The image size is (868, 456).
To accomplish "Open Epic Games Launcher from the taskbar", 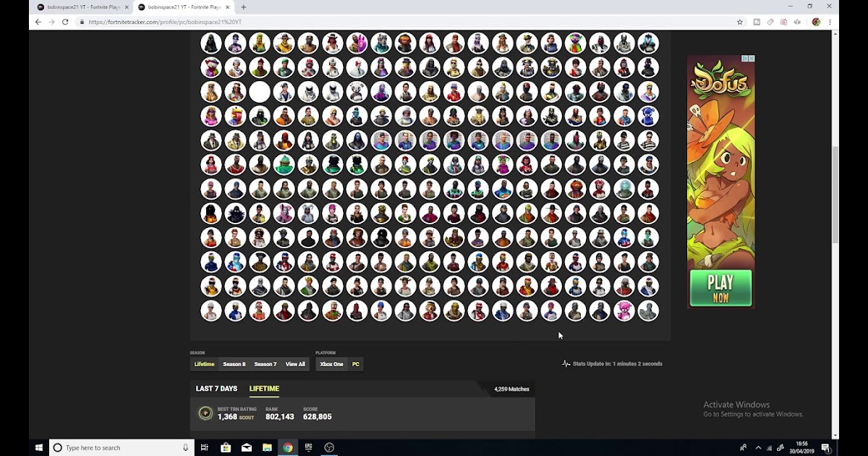I will pyautogui.click(x=309, y=448).
